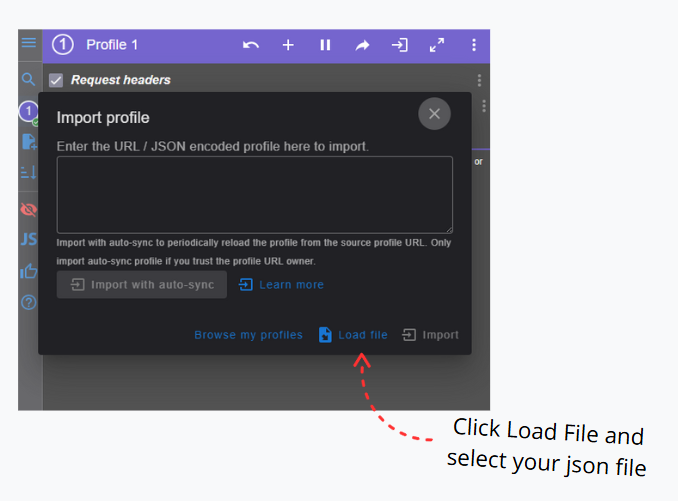Click the Import button in dialog footer
The image size is (678, 501).
tap(430, 335)
